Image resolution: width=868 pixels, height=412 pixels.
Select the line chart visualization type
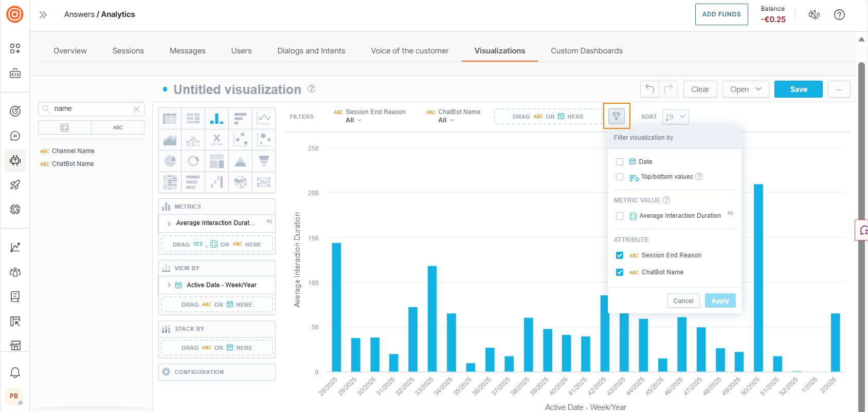[264, 118]
